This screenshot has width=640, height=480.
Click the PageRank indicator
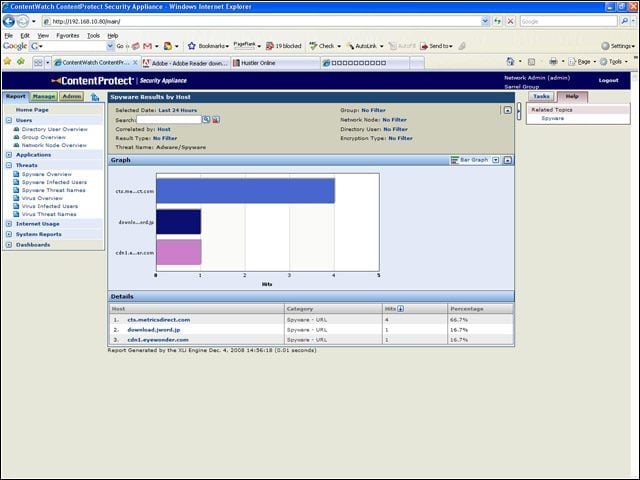click(244, 45)
